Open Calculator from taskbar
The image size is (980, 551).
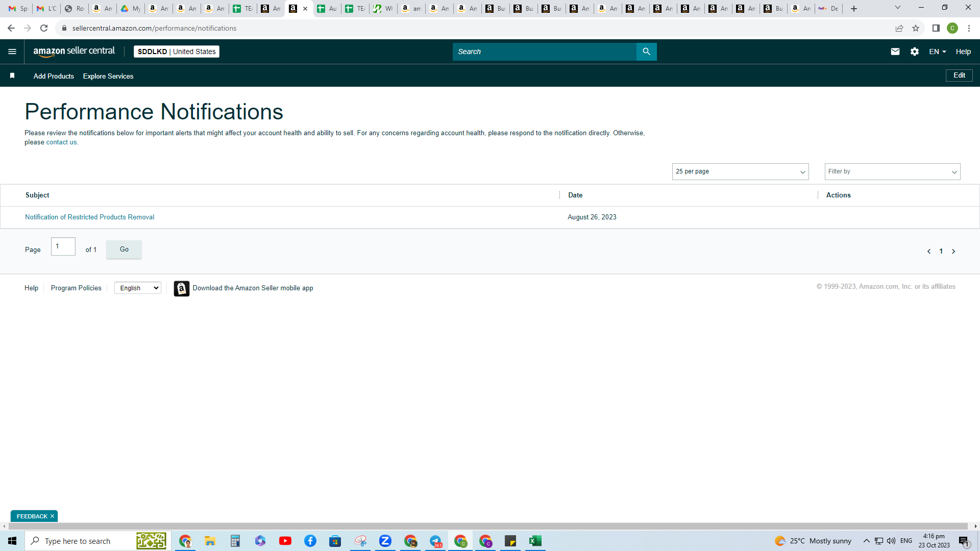[x=235, y=541]
